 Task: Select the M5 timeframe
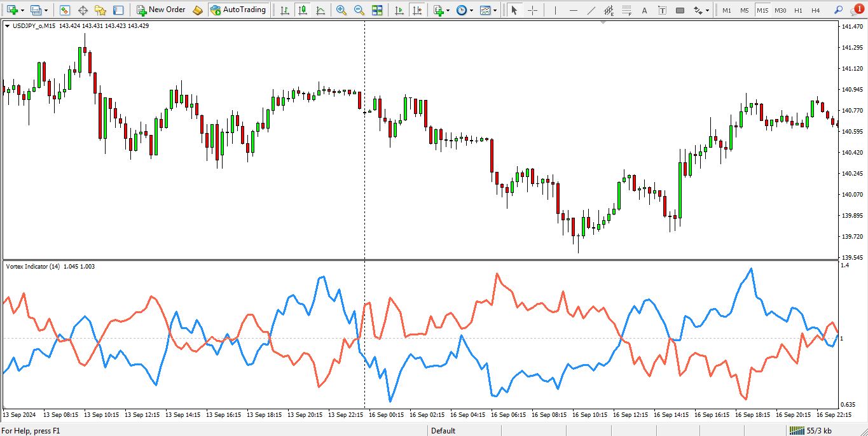pos(744,10)
